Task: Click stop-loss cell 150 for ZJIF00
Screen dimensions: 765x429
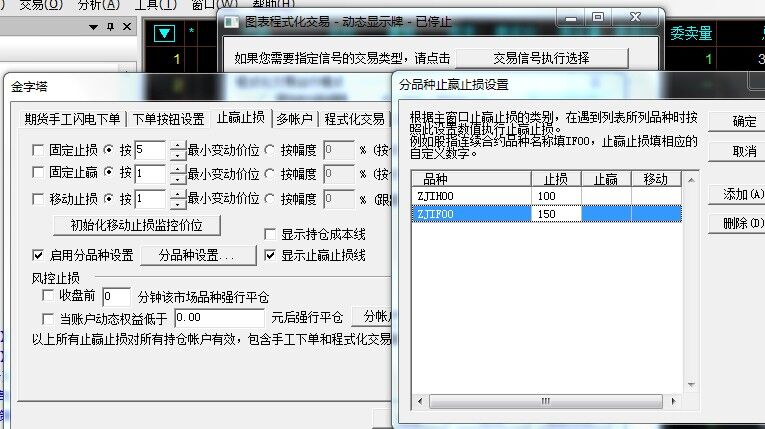Action: click(556, 214)
